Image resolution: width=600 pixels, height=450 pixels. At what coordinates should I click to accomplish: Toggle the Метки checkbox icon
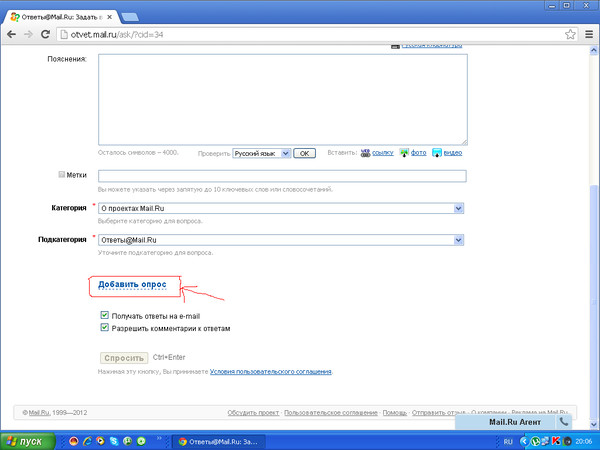(x=61, y=174)
